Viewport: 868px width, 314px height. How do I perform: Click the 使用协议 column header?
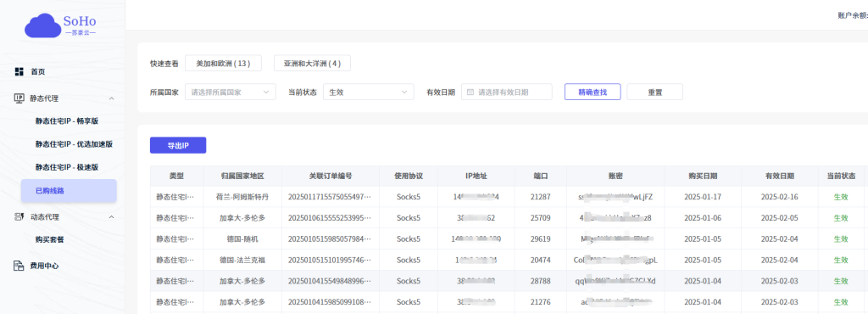coord(409,176)
